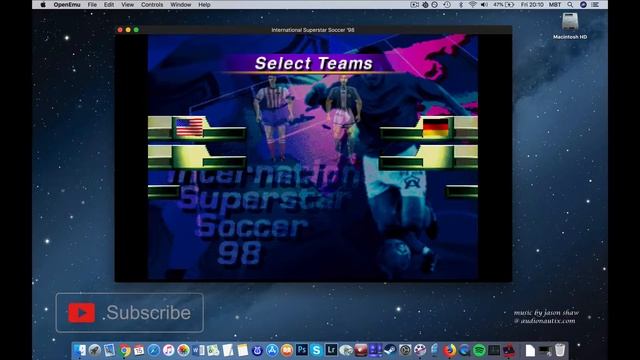Open Notification Center list icon

(x=595, y=5)
